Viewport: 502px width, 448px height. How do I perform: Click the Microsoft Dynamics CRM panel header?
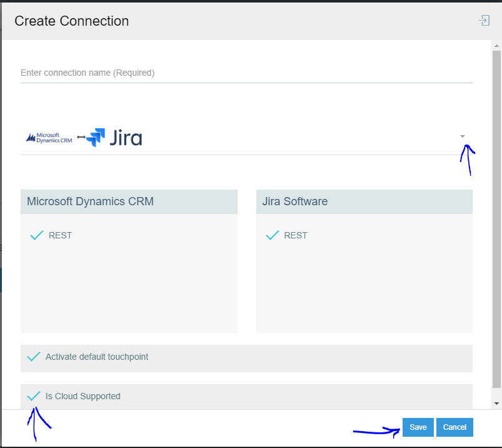coord(129,201)
